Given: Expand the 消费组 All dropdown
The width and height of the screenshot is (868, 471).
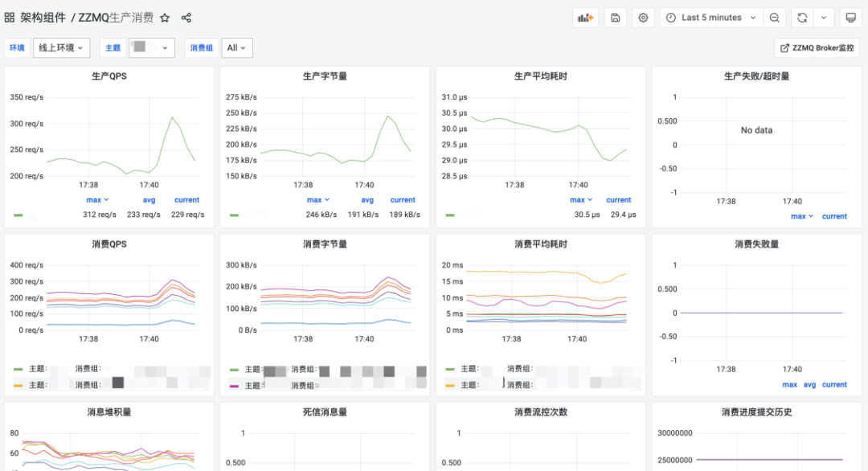Looking at the screenshot, I should click(236, 47).
